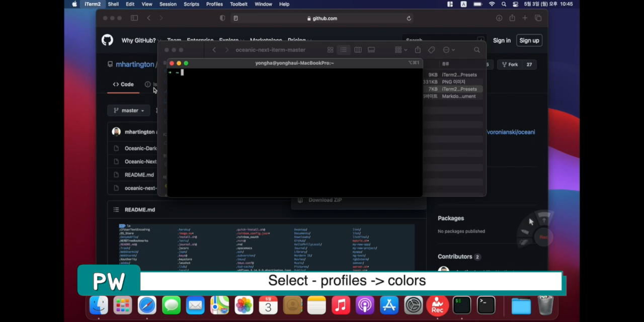Open Photos from the Dock
The image size is (644, 322).
tap(244, 305)
